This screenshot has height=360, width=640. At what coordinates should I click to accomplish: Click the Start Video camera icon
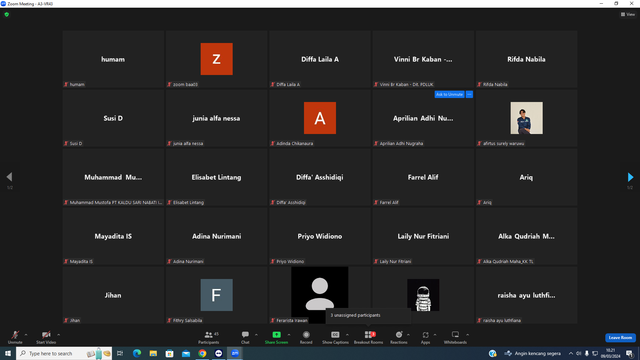point(46,335)
